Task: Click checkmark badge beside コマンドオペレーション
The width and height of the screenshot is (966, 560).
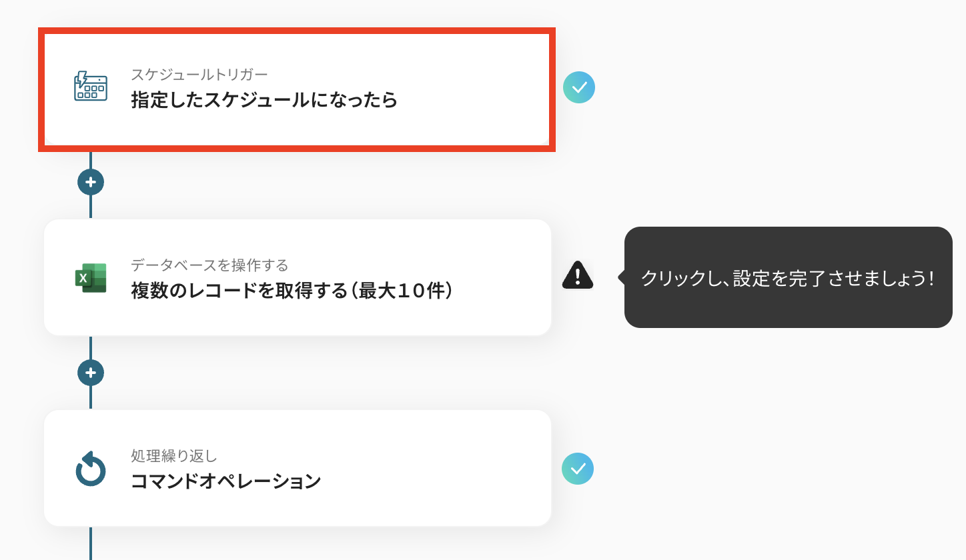Action: click(x=578, y=469)
